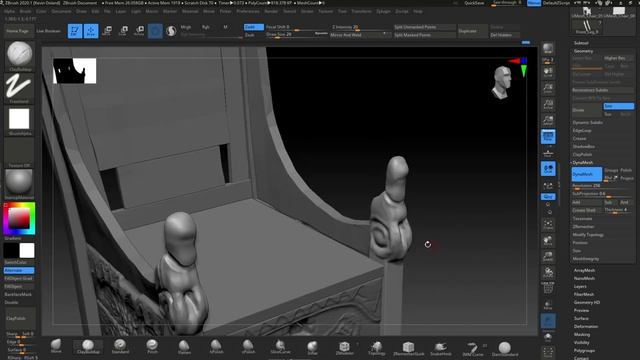Toggle the Smt option next to Divide

tap(618, 106)
